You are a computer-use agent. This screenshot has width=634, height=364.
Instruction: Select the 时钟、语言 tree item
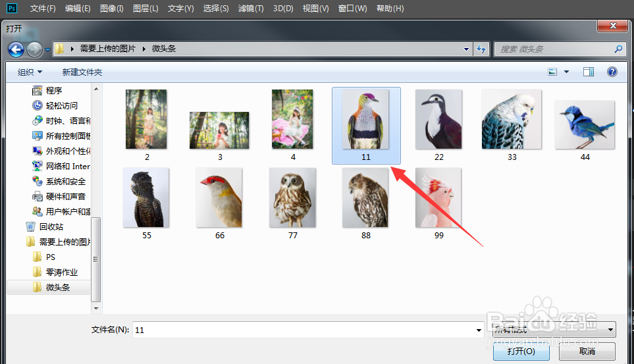(68, 120)
